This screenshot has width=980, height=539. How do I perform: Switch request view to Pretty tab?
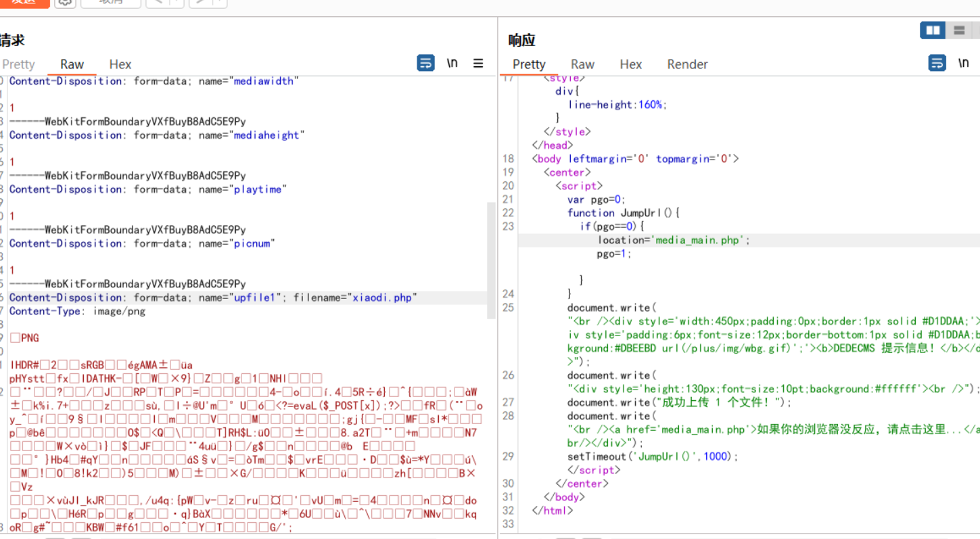(x=18, y=64)
